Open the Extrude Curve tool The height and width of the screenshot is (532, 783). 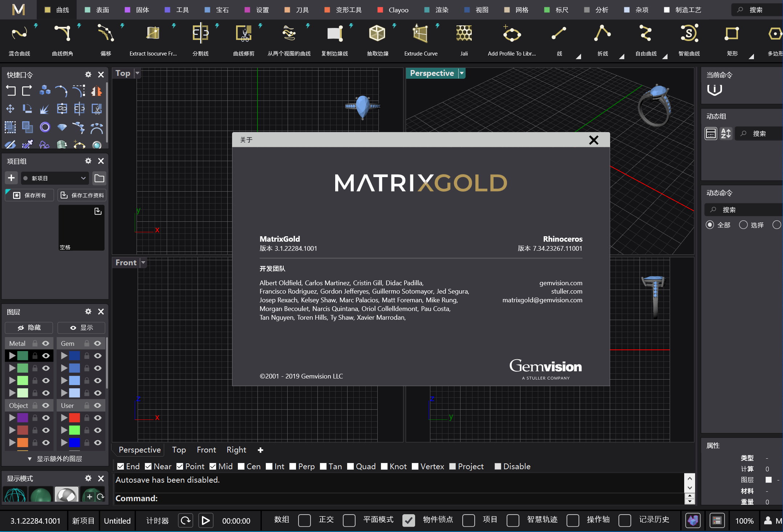421,39
